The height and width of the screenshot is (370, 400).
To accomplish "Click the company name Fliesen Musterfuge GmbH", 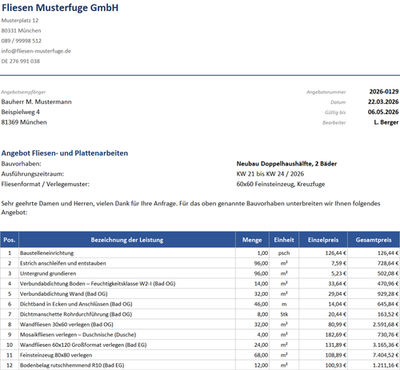I will pyautogui.click(x=60, y=8).
